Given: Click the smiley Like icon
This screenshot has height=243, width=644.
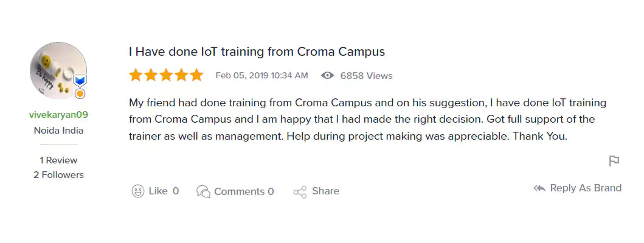Looking at the screenshot, I should pyautogui.click(x=138, y=191).
